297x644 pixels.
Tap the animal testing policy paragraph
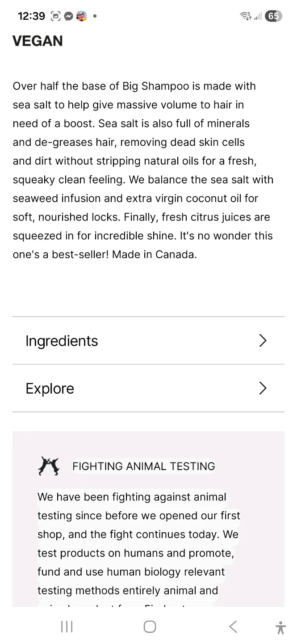point(138,543)
